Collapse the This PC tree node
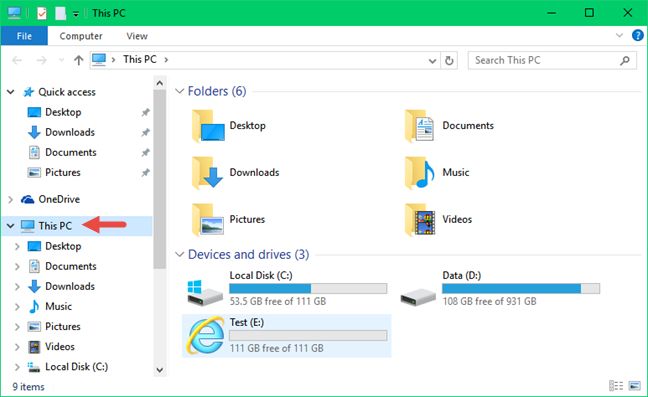 pyautogui.click(x=11, y=226)
